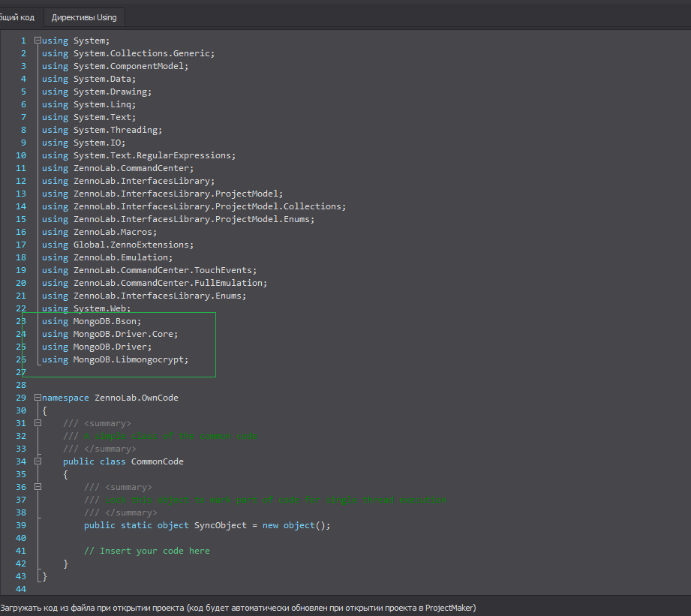
Task: Click the using MongoDB.Bson line
Action: (x=92, y=321)
